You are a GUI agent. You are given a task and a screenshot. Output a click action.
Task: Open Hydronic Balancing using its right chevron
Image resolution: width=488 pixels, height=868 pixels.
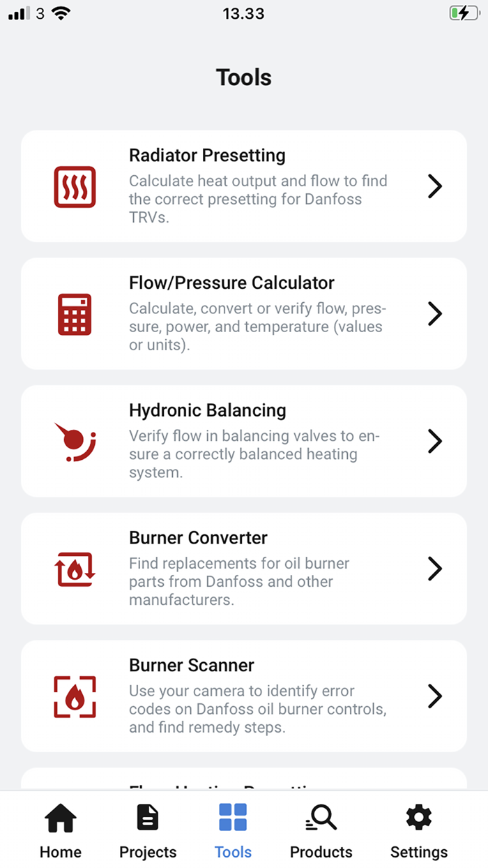pos(434,441)
